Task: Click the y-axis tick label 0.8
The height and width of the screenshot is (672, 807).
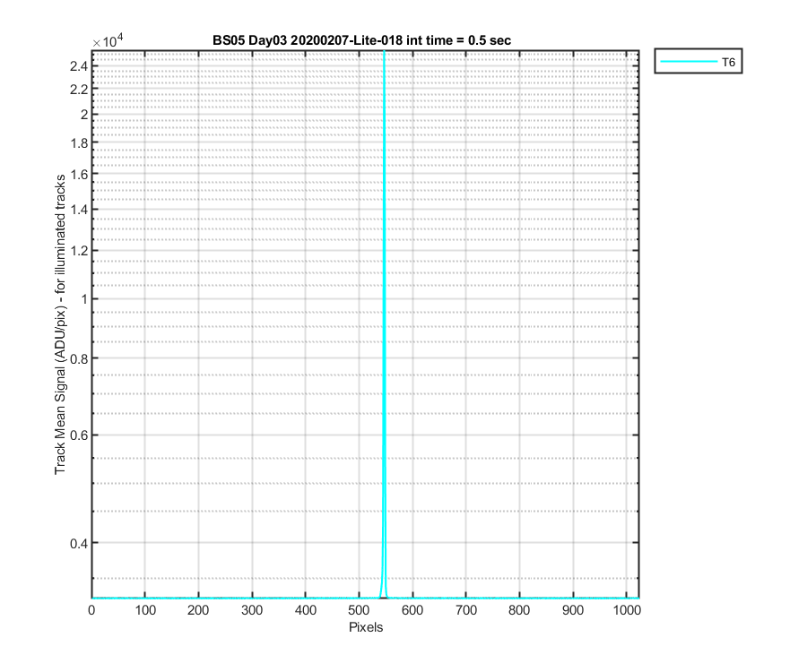Action: (79, 359)
